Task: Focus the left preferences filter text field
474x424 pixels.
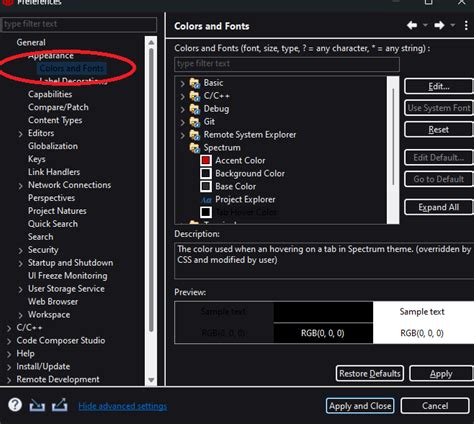Action: click(79, 24)
